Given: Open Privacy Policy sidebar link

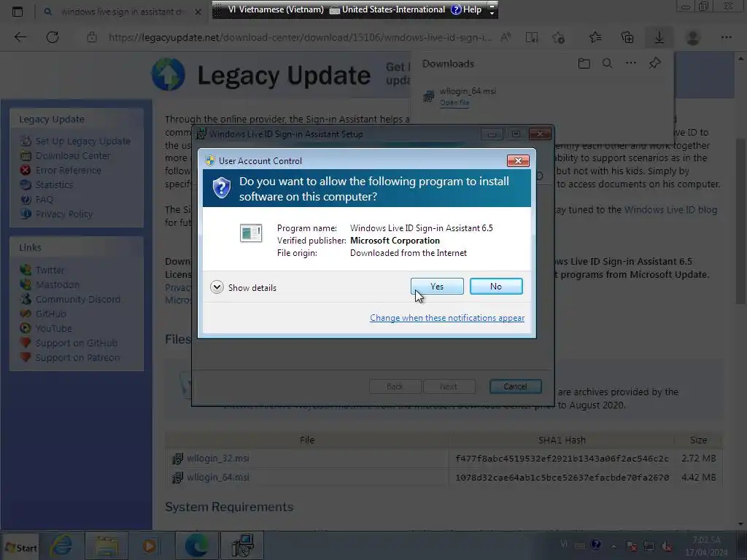Looking at the screenshot, I should [64, 214].
